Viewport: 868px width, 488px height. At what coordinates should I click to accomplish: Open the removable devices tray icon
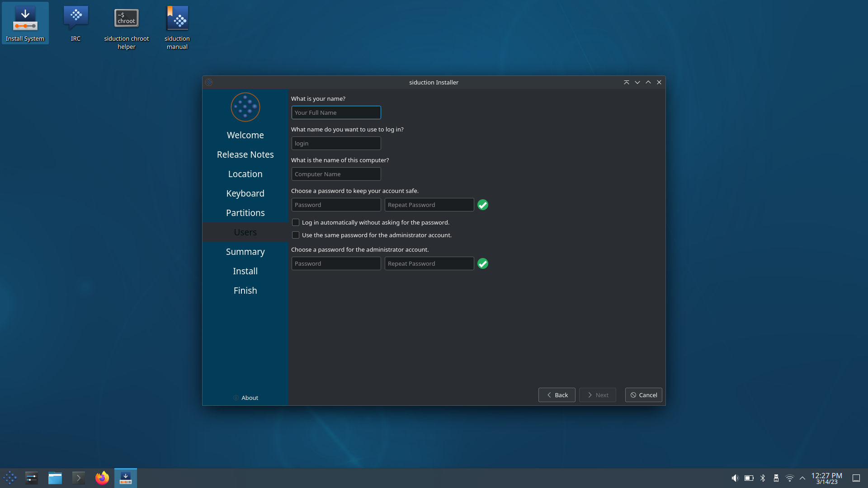coord(776,478)
